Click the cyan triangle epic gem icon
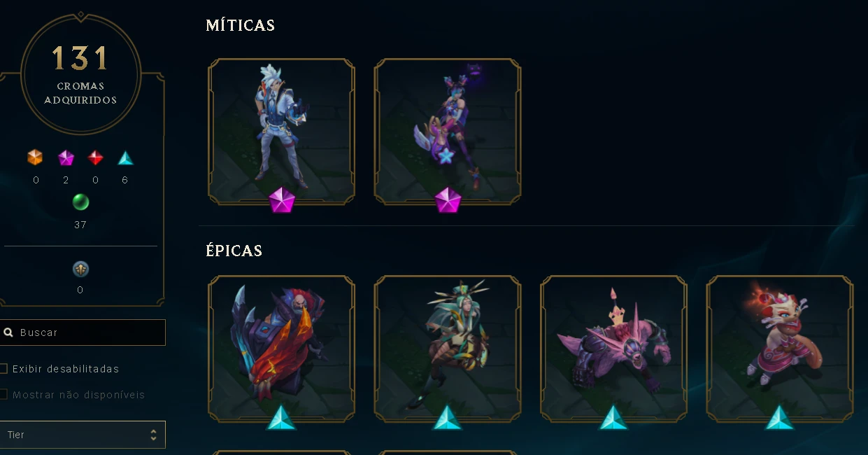Screen dimensions: 868x455 pos(125,157)
